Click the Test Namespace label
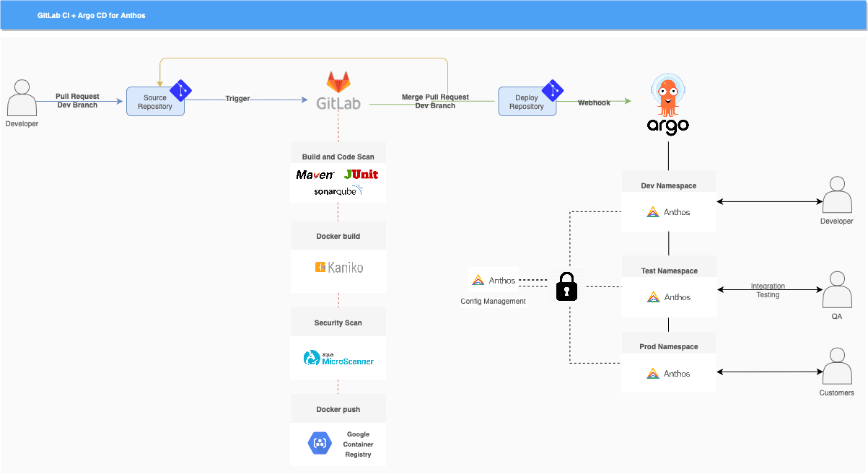Viewport: 868px width, 474px height. pos(668,270)
